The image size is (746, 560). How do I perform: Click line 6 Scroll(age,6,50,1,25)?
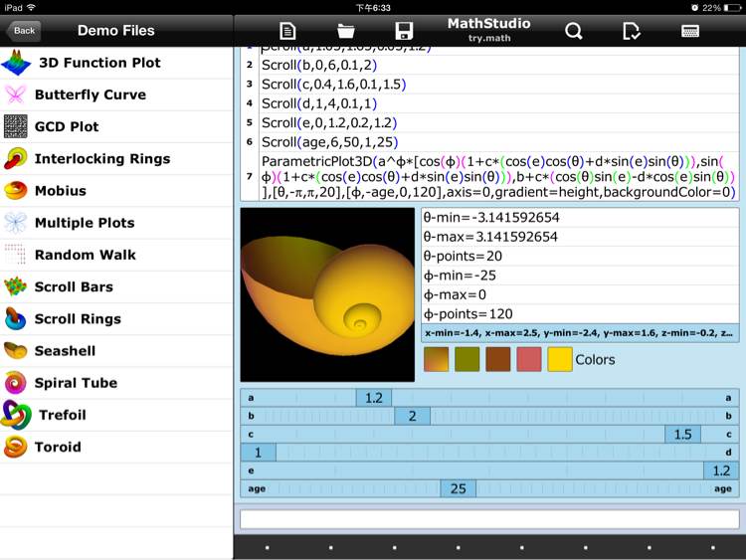click(499, 142)
